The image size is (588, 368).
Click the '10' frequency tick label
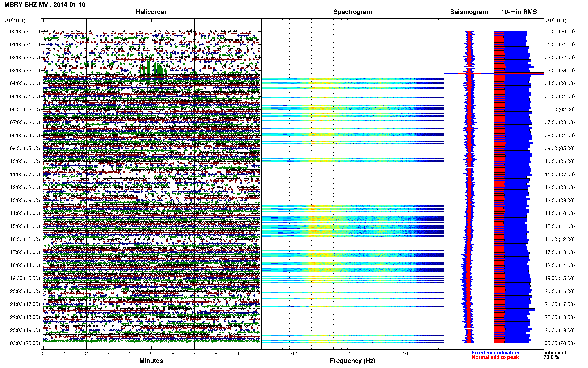pyautogui.click(x=405, y=354)
